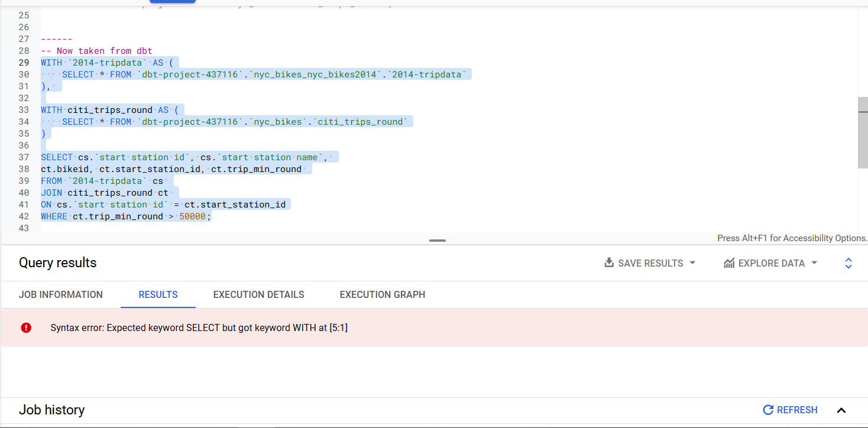Go to the Execution Graph tab
The image size is (868, 428).
[382, 294]
